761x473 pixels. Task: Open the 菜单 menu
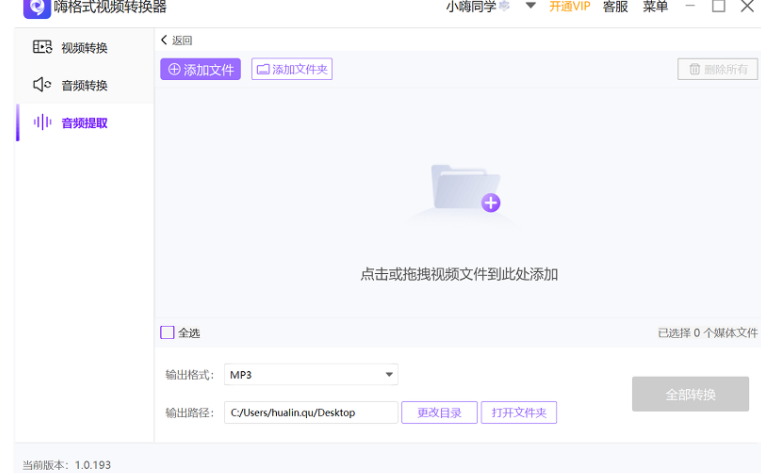[655, 6]
